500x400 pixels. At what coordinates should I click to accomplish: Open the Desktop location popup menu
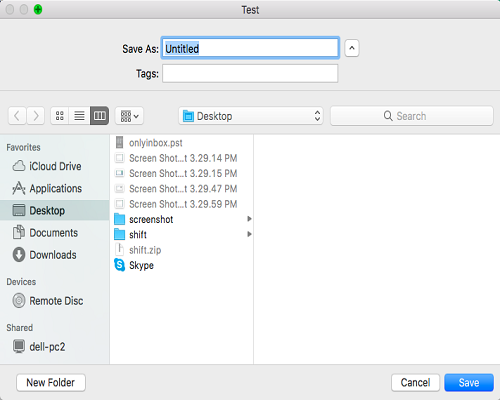pyautogui.click(x=251, y=116)
